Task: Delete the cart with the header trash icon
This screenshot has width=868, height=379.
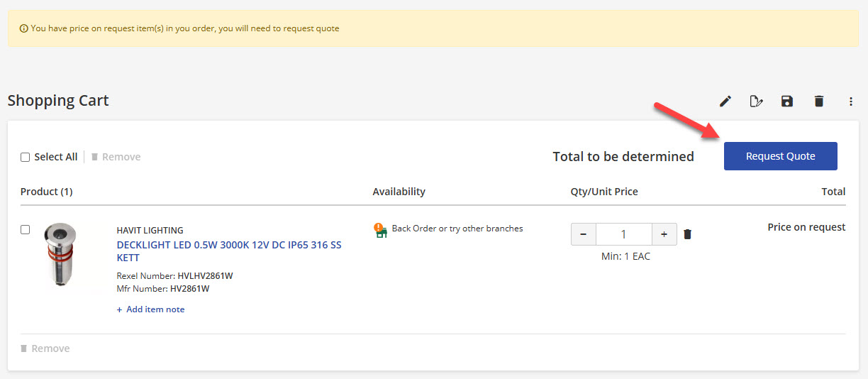Action: [819, 101]
